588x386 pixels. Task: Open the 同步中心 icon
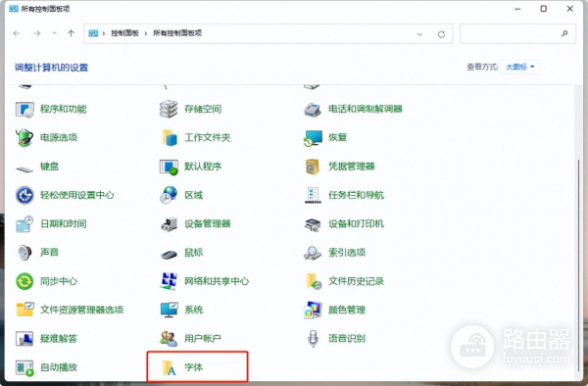(x=24, y=281)
